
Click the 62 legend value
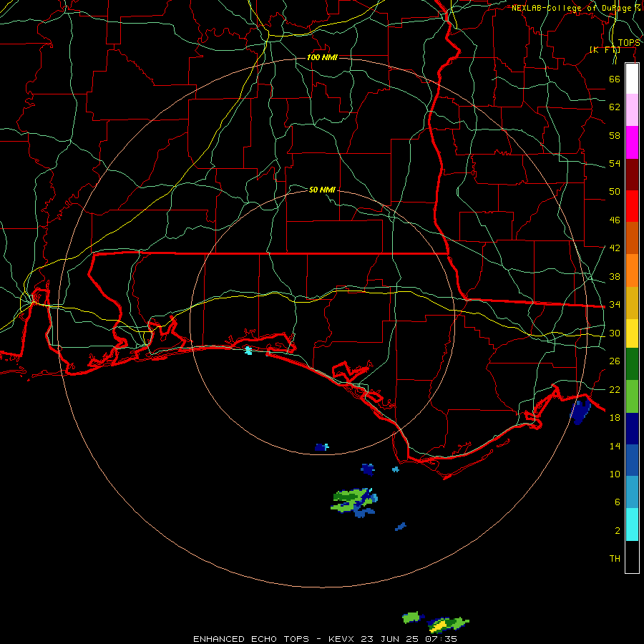(x=615, y=107)
